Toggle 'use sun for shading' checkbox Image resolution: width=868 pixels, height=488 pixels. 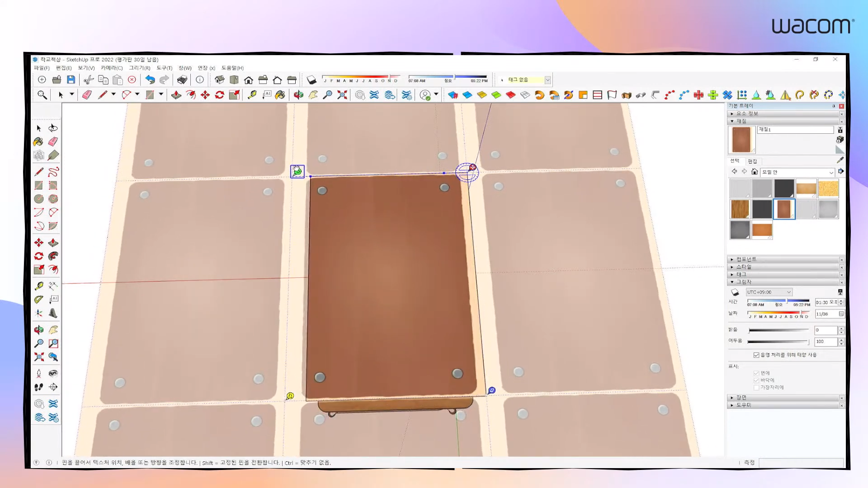pyautogui.click(x=756, y=355)
